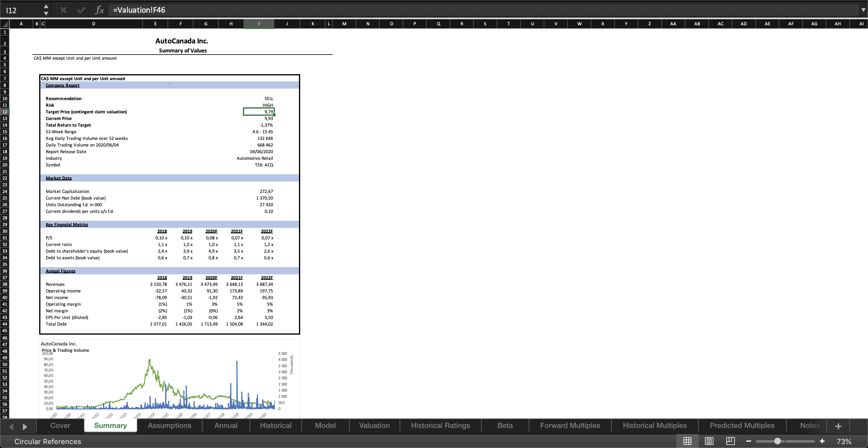Click the Key Financial Metrics heading
868x448 pixels.
[67, 225]
